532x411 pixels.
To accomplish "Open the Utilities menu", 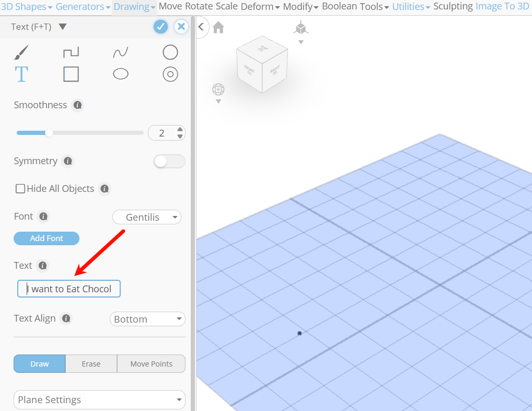I will 411,6.
